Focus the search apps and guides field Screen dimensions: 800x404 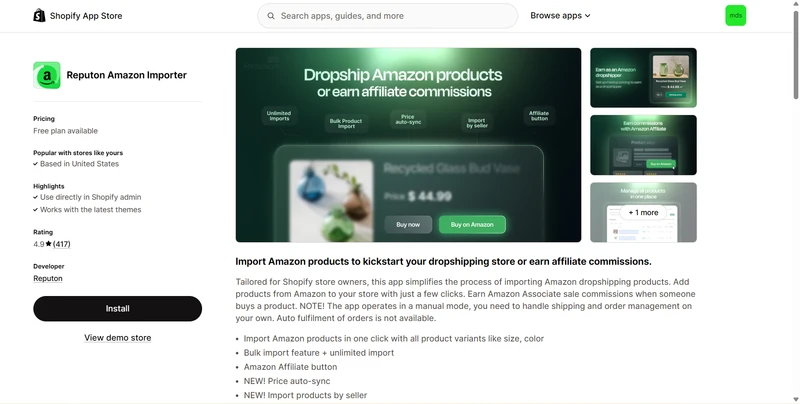click(387, 16)
